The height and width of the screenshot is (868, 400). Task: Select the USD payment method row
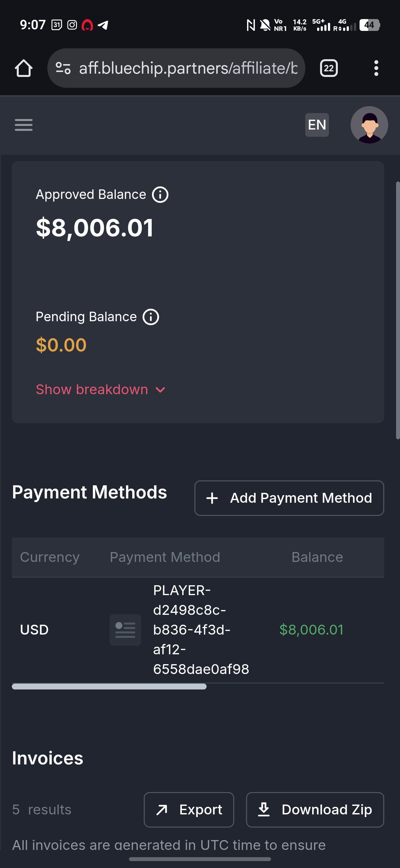(34, 630)
